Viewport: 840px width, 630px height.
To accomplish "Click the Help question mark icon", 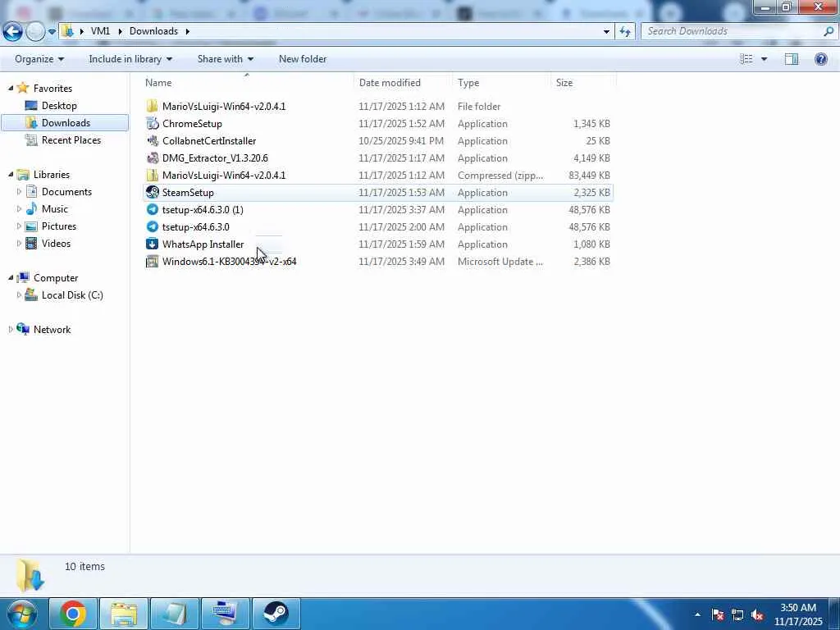I will 820,59.
